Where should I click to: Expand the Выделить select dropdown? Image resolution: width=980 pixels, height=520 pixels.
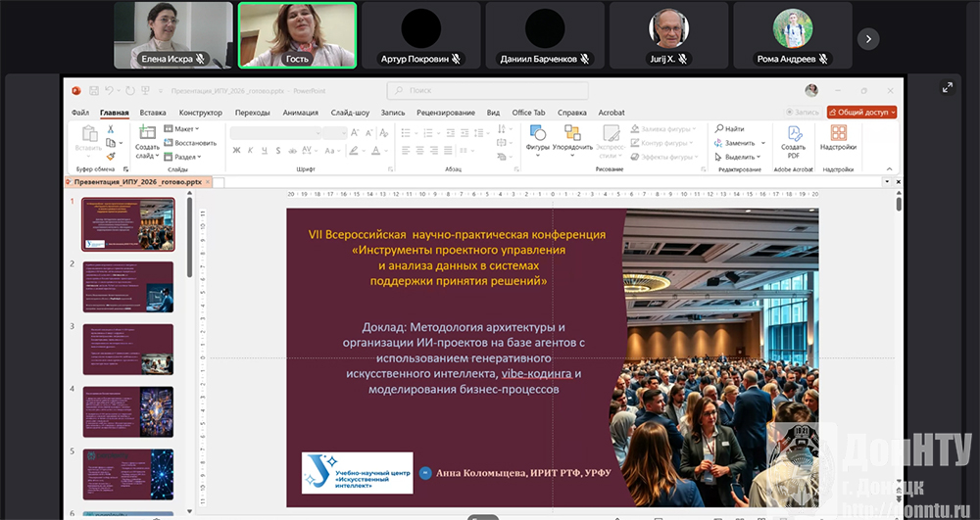(x=742, y=157)
